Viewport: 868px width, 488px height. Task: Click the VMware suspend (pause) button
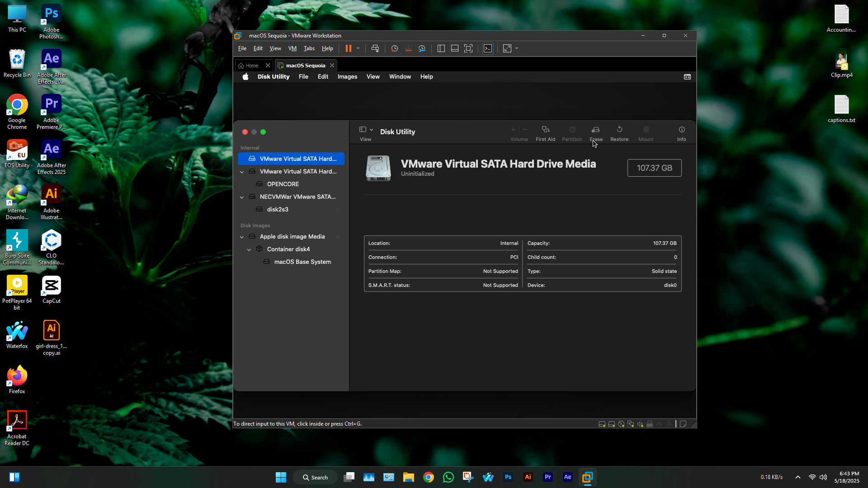(x=348, y=48)
